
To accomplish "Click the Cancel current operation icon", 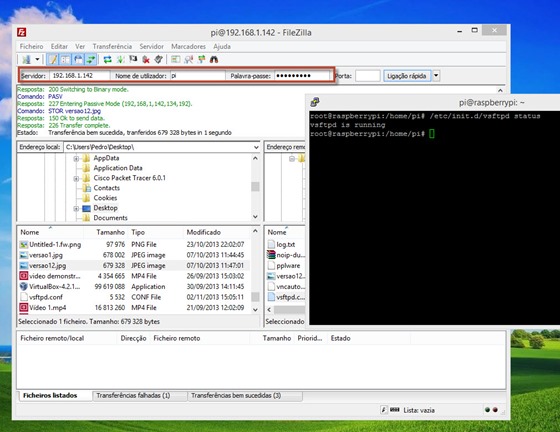I will click(x=133, y=59).
